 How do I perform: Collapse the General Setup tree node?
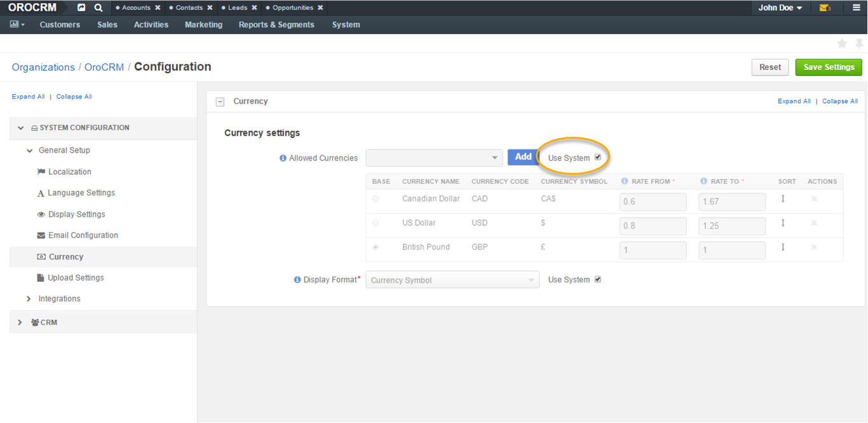click(x=29, y=151)
